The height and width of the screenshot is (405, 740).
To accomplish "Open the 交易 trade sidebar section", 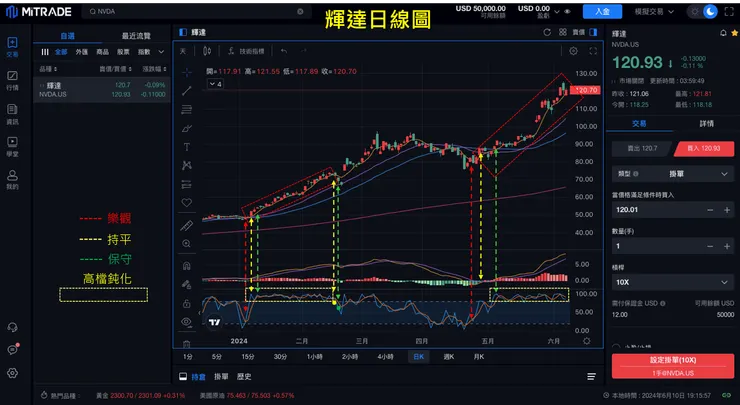I will (13, 47).
